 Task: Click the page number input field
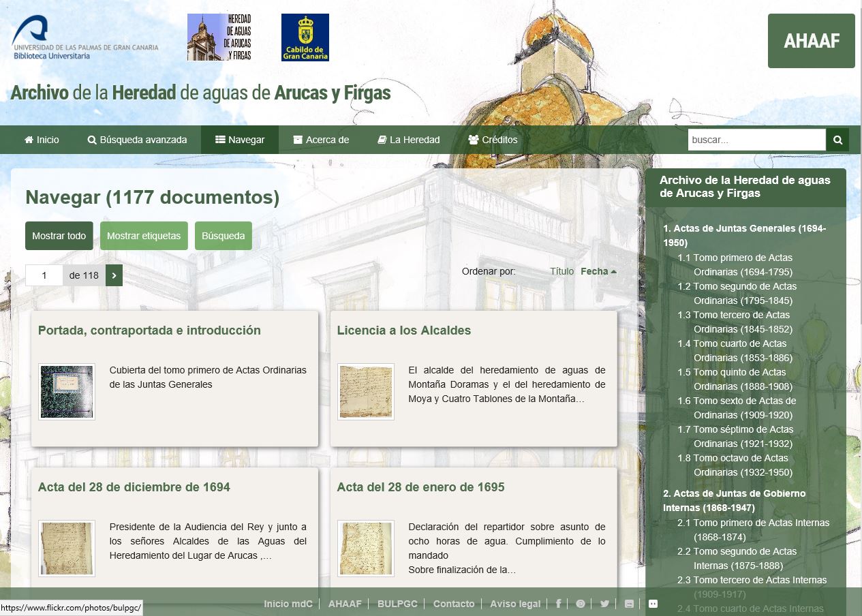pos(44,275)
